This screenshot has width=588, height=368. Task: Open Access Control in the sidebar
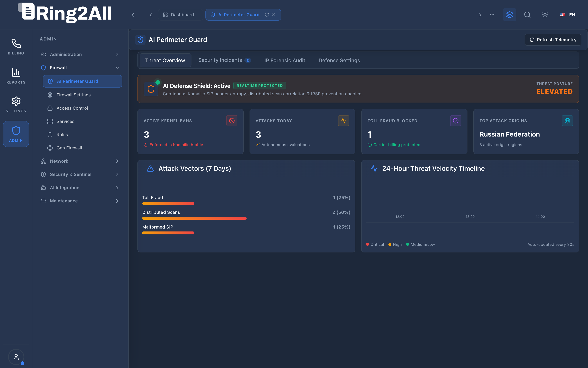(x=82, y=108)
